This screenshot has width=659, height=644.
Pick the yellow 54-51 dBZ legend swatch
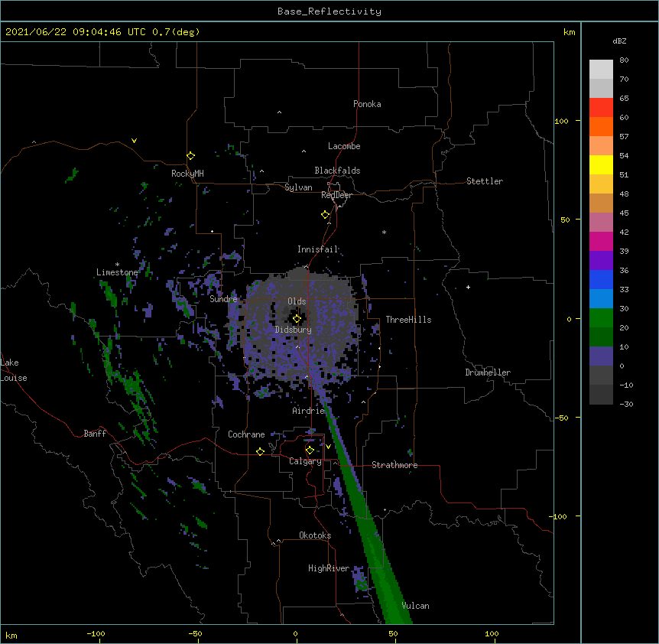(x=601, y=164)
